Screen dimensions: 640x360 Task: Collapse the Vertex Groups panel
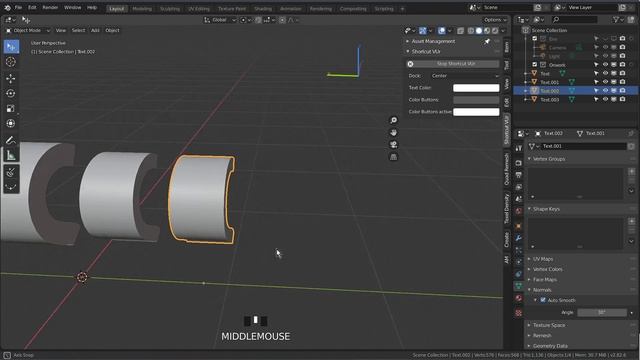[549, 159]
